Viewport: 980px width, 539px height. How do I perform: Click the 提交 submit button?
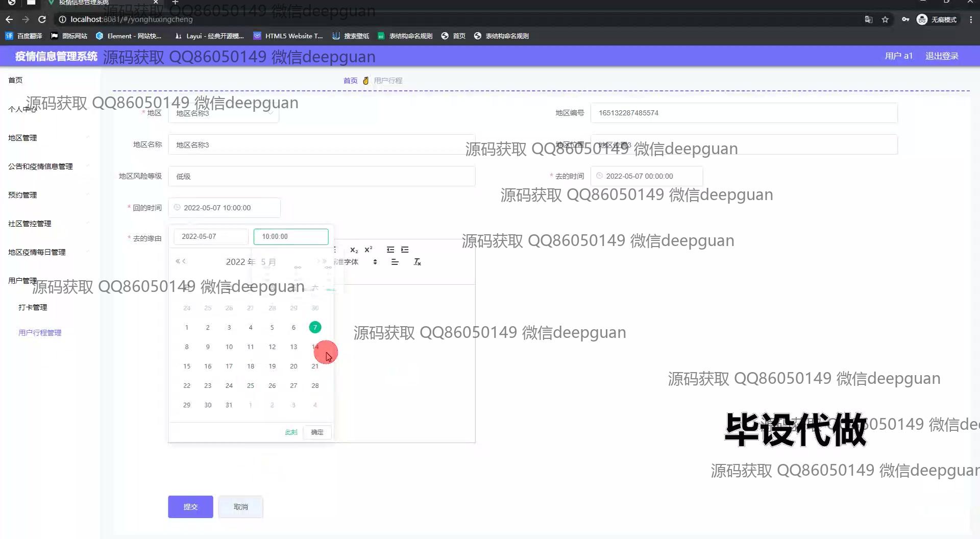[190, 507]
